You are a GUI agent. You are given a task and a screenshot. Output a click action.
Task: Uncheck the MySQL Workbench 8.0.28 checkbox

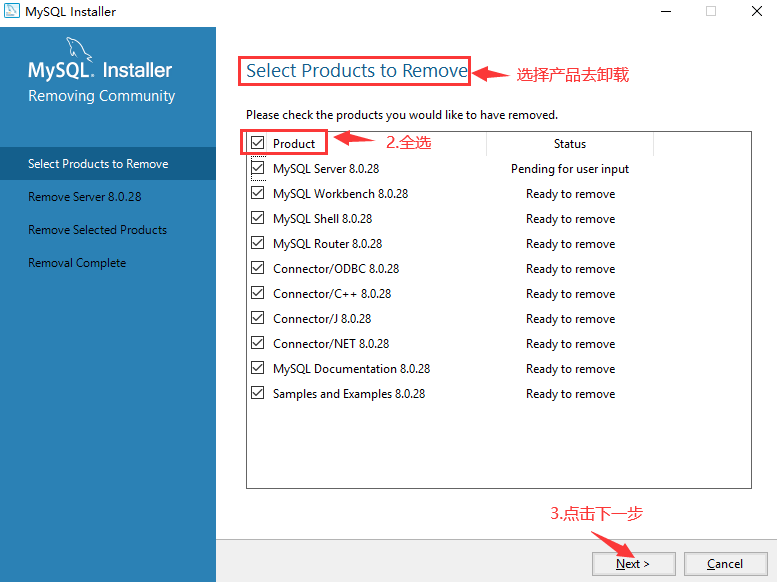[257, 193]
